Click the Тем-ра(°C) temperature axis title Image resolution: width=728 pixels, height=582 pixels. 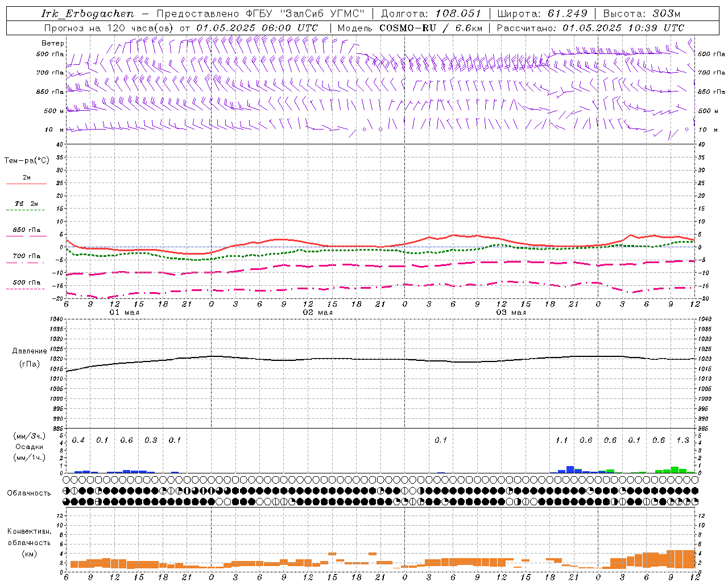(27, 161)
